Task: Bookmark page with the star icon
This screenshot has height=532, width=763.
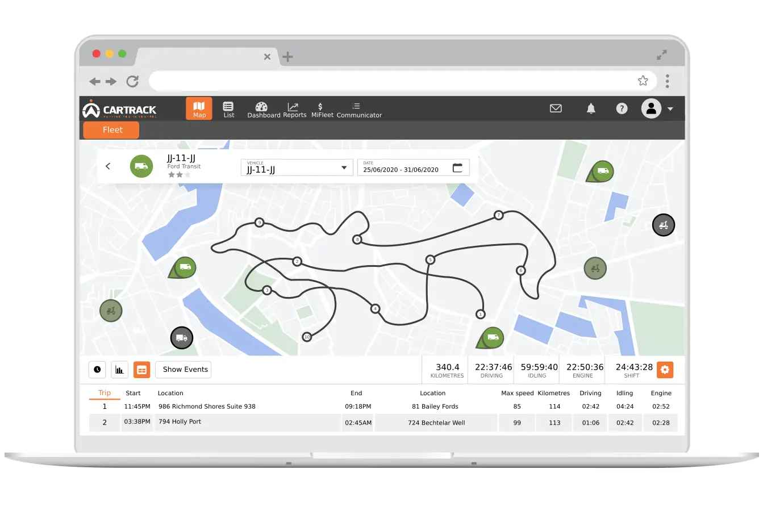Action: (643, 81)
